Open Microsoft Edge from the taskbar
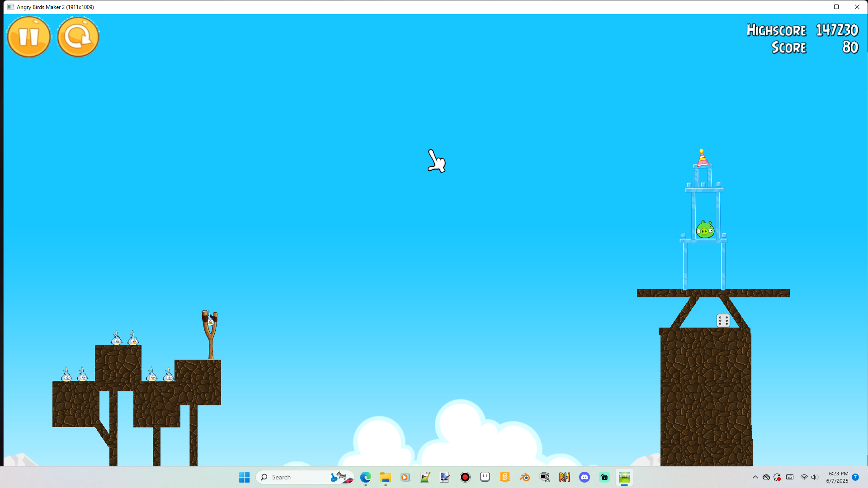The image size is (868, 488). click(x=365, y=477)
